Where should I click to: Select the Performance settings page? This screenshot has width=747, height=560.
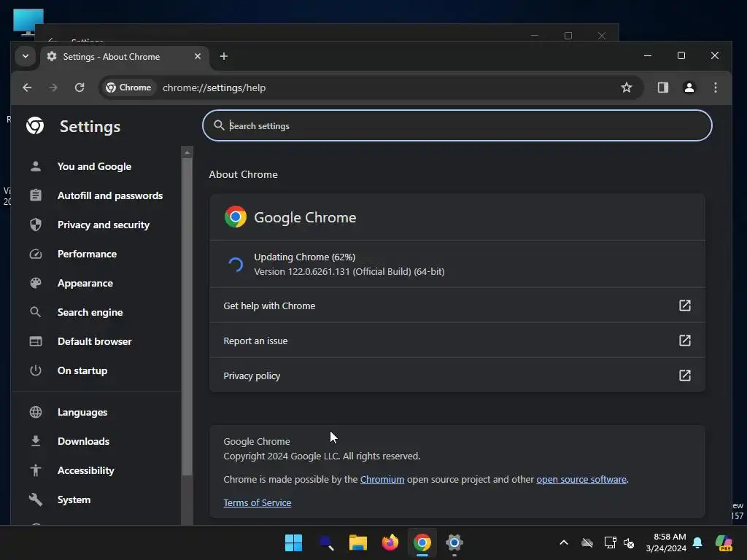tap(88, 254)
